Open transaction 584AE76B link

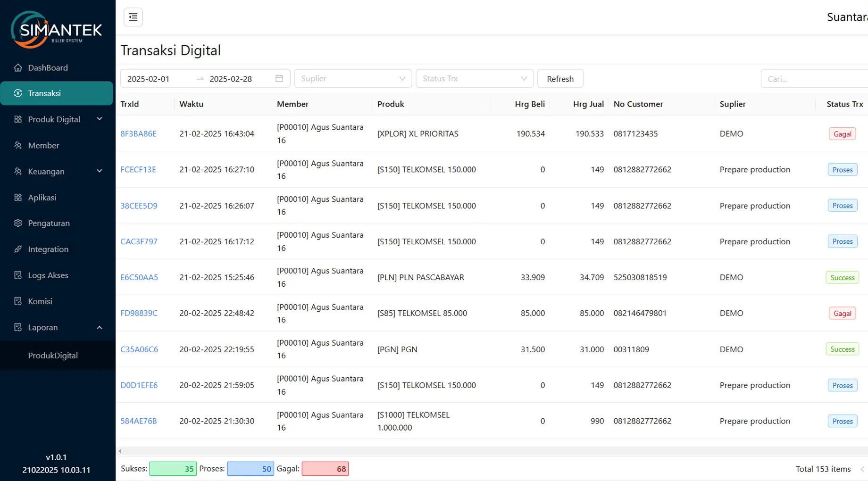tap(138, 421)
